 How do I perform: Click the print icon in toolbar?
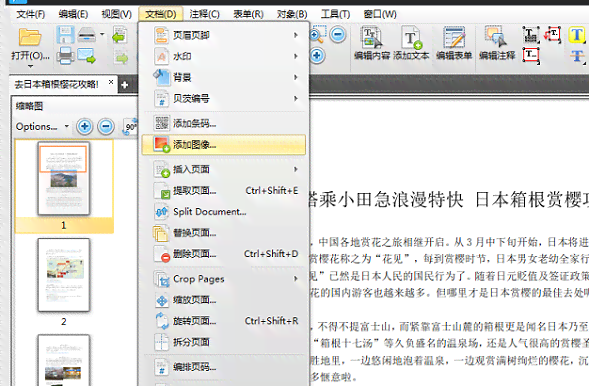[65, 56]
